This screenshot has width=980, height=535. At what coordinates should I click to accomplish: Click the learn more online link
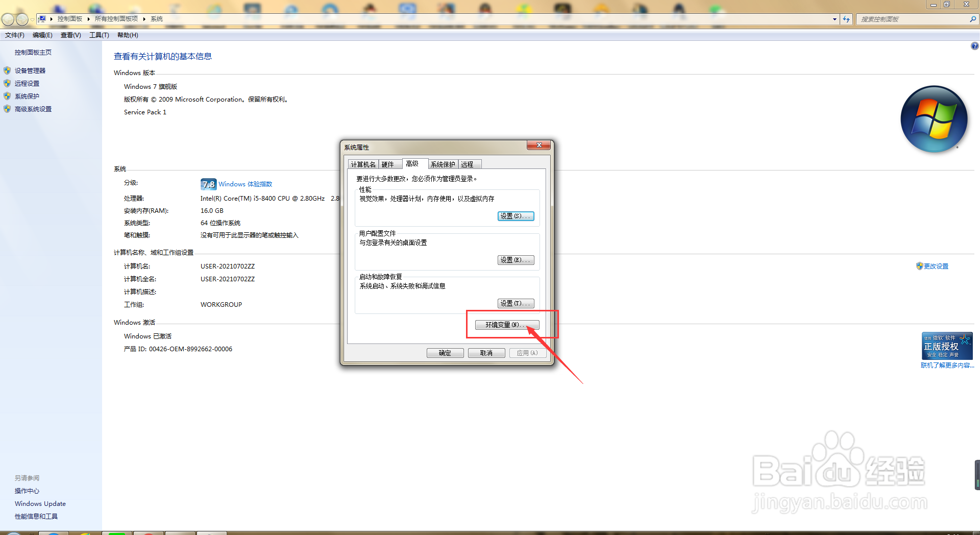click(x=947, y=365)
